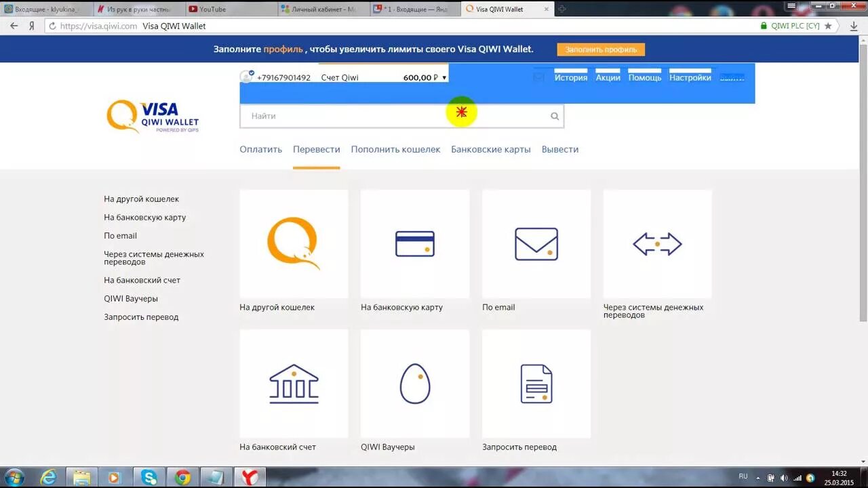Viewport: 868px width, 488px height.
Task: Click the профиль link in banner
Action: (283, 49)
